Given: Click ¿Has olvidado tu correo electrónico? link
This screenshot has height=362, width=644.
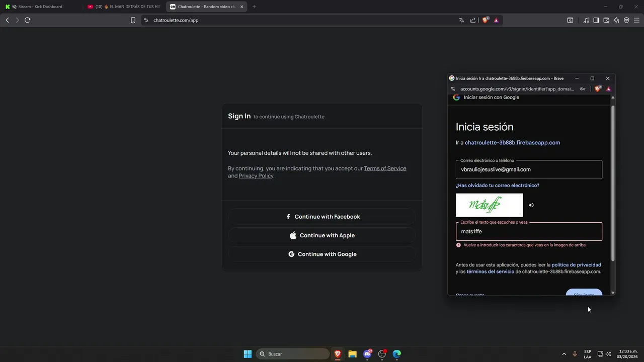Looking at the screenshot, I should [x=497, y=186].
